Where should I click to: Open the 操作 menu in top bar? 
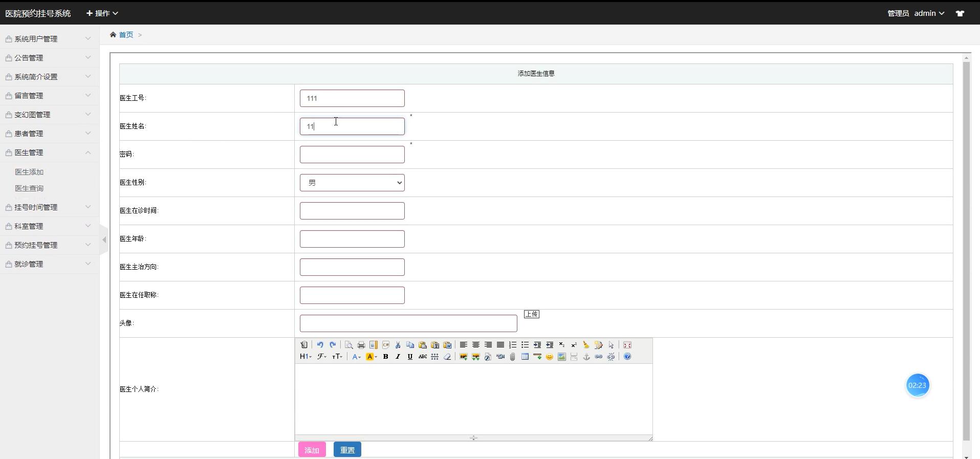(x=102, y=13)
